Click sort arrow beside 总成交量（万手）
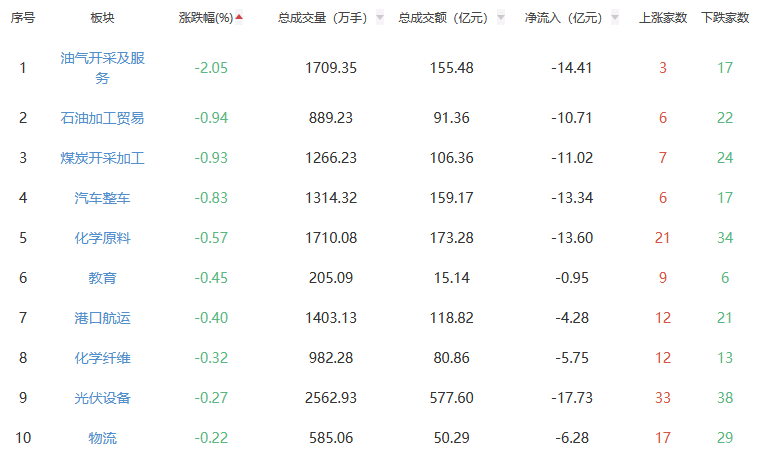This screenshot has height=452, width=761. (x=380, y=18)
